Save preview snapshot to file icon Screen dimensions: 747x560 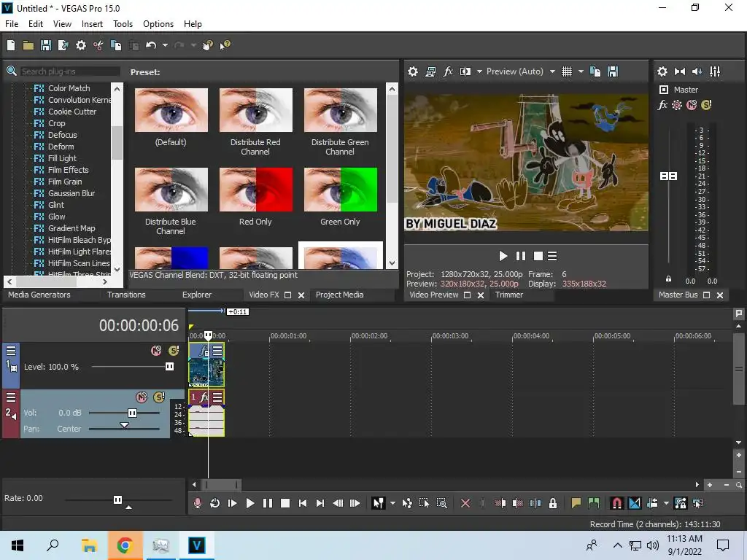coord(613,71)
